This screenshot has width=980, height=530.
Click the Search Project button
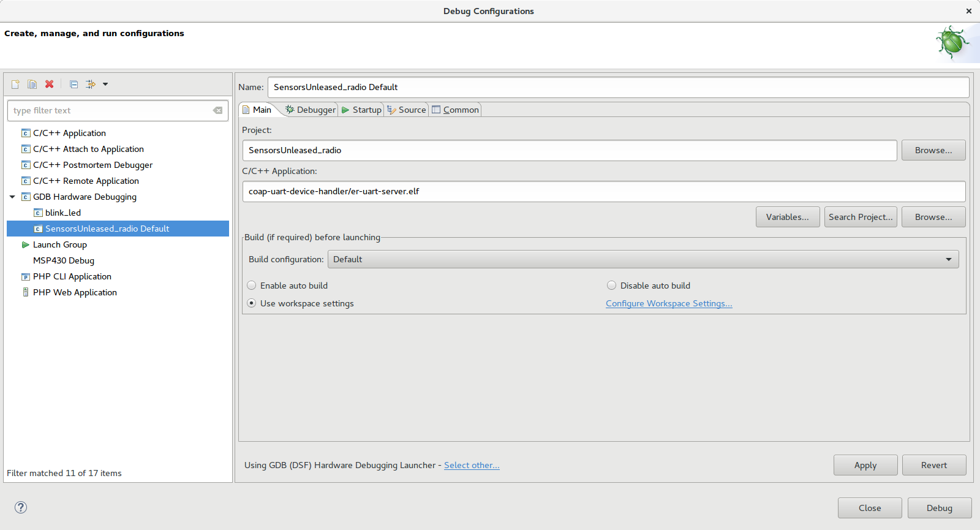861,217
